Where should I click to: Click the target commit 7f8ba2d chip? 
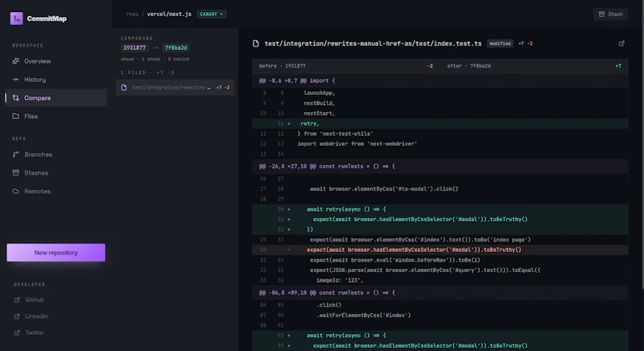pyautogui.click(x=175, y=47)
